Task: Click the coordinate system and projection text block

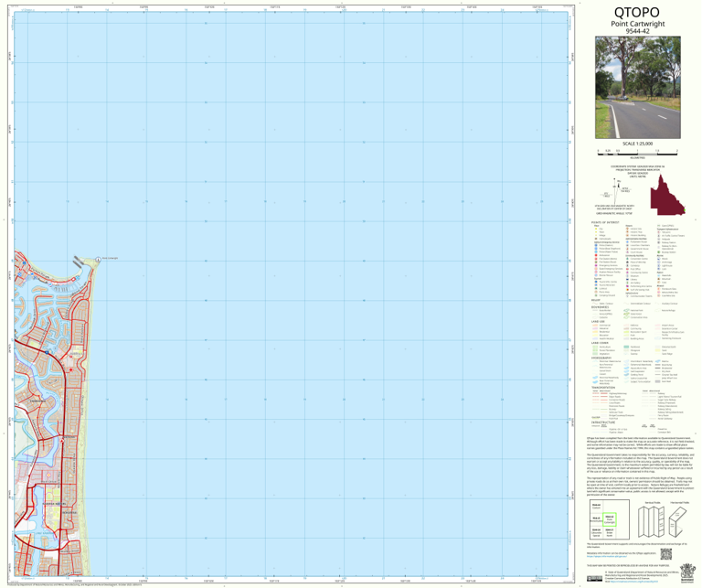Action: [x=637, y=171]
